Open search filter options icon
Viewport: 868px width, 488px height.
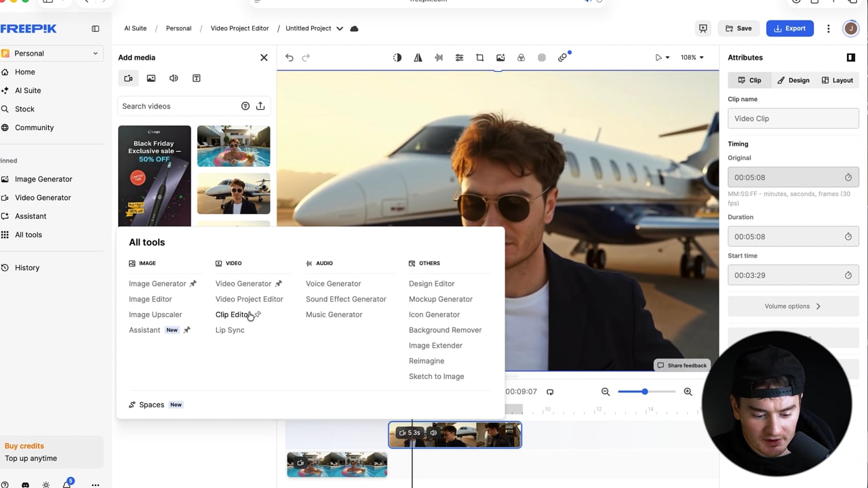[x=245, y=106]
